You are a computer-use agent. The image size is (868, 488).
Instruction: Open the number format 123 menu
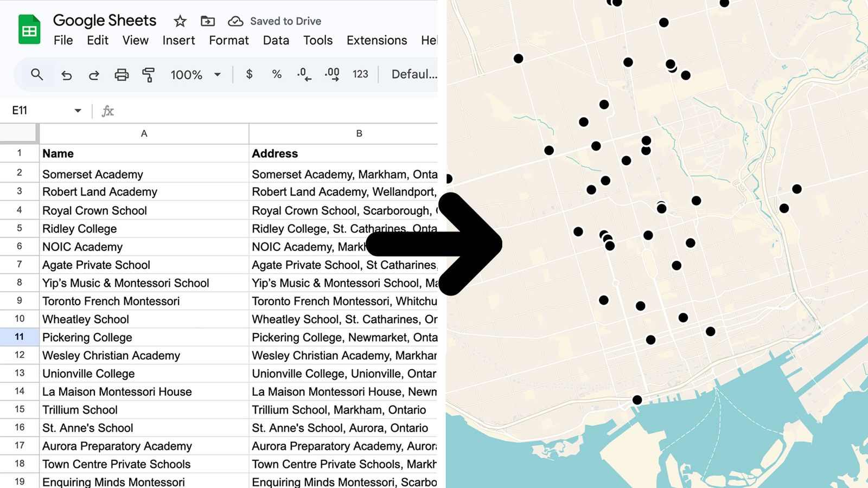360,75
